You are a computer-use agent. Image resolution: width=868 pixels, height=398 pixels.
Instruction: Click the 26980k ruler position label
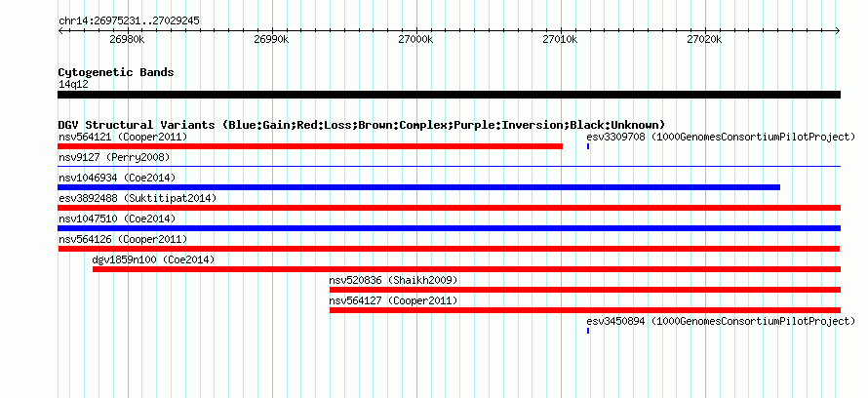point(127,39)
